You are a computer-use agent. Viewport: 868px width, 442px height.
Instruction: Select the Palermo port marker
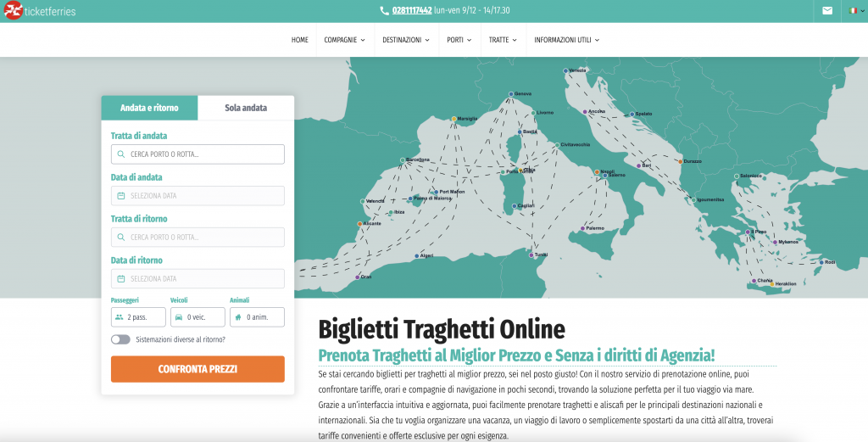pos(582,228)
